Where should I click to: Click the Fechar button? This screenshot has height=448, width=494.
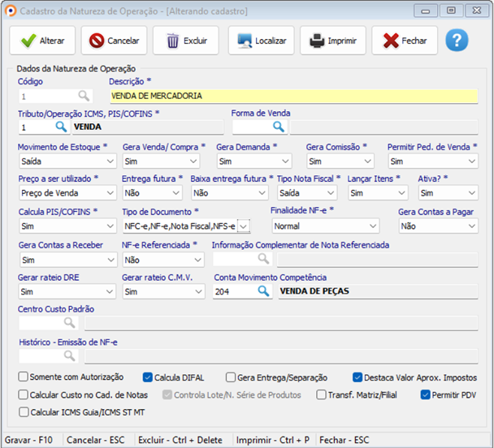(405, 41)
